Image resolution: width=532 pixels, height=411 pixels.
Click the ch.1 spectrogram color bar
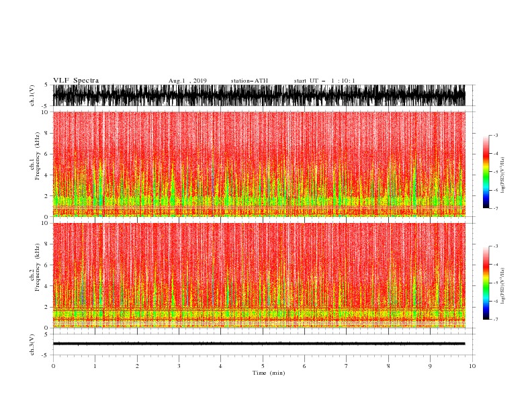(486, 172)
